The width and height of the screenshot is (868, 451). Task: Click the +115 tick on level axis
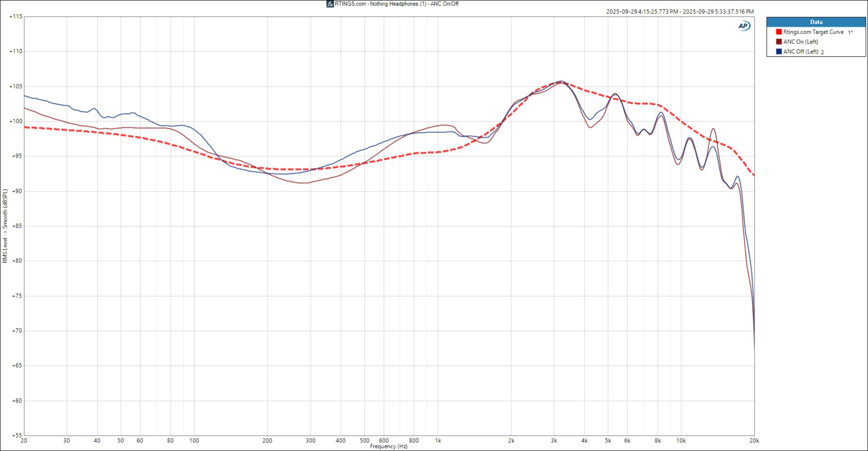point(16,17)
